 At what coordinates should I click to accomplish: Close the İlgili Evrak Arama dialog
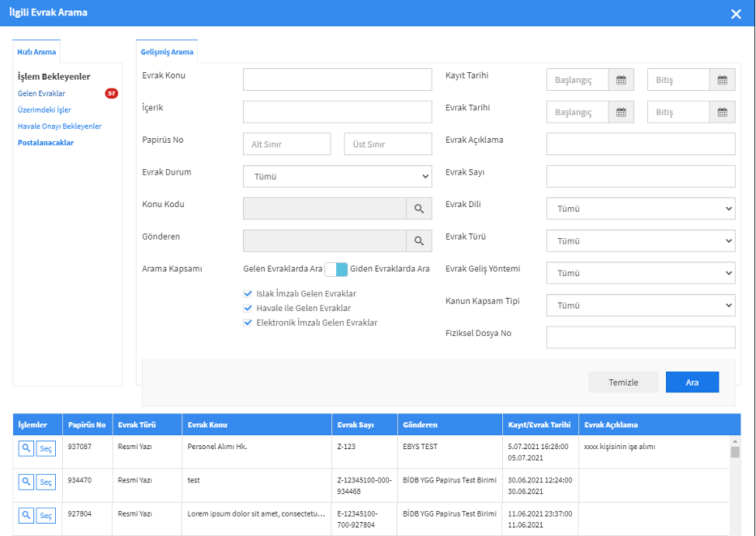pyautogui.click(x=736, y=14)
